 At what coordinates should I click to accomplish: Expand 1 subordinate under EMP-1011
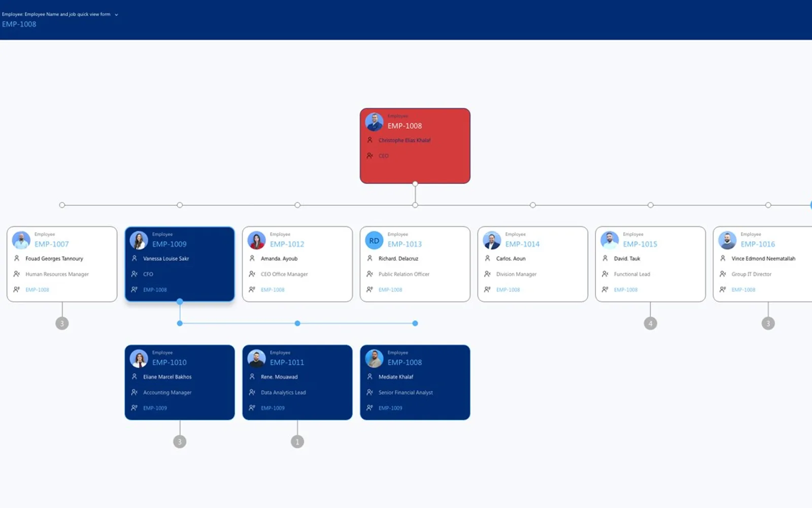coord(297,442)
